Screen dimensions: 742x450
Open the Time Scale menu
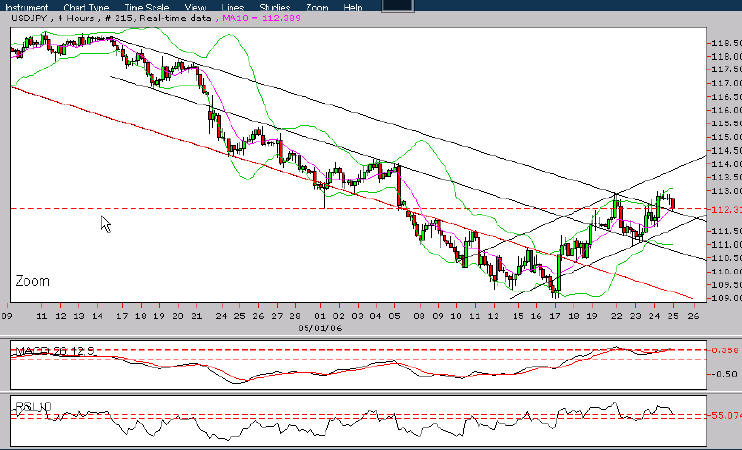(147, 7)
